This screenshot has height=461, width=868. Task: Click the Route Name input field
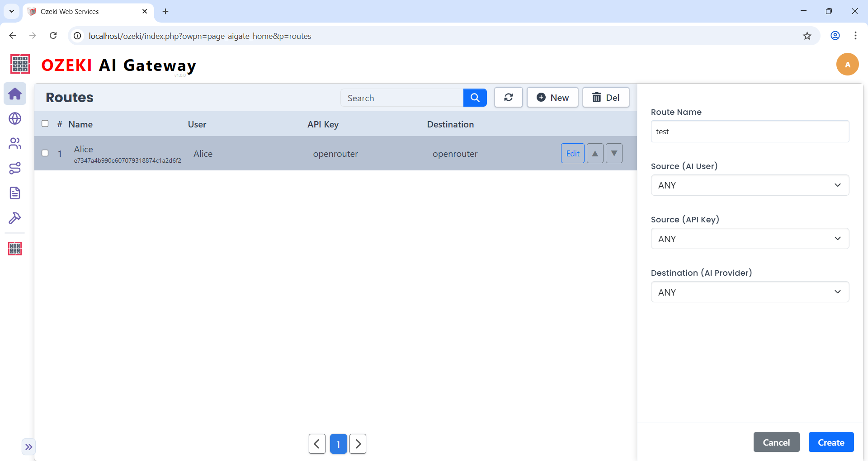pyautogui.click(x=750, y=132)
